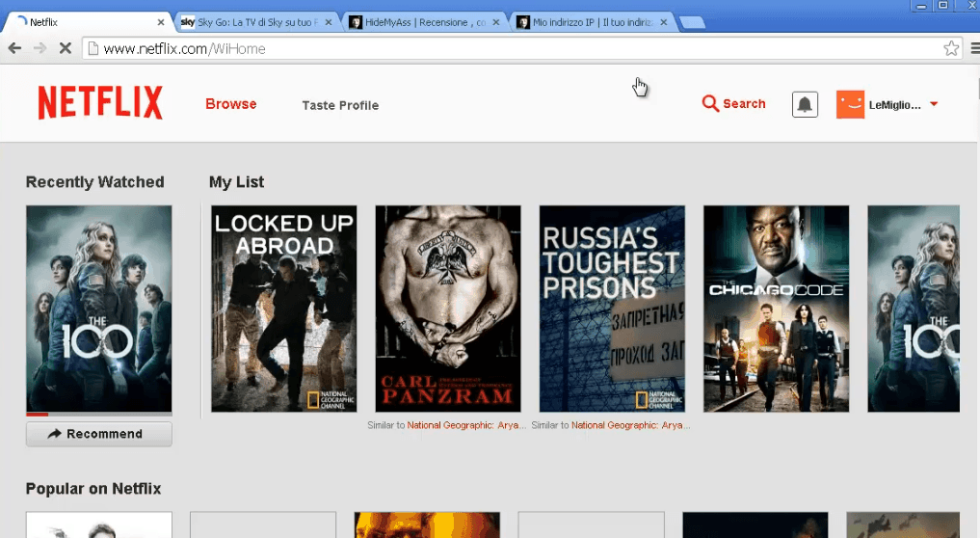Minimize the browser window

(920, 6)
